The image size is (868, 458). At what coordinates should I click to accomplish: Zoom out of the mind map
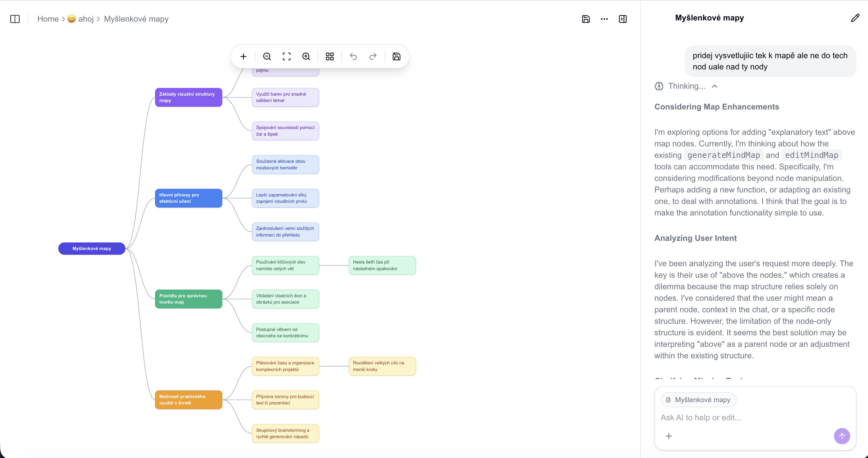click(267, 56)
